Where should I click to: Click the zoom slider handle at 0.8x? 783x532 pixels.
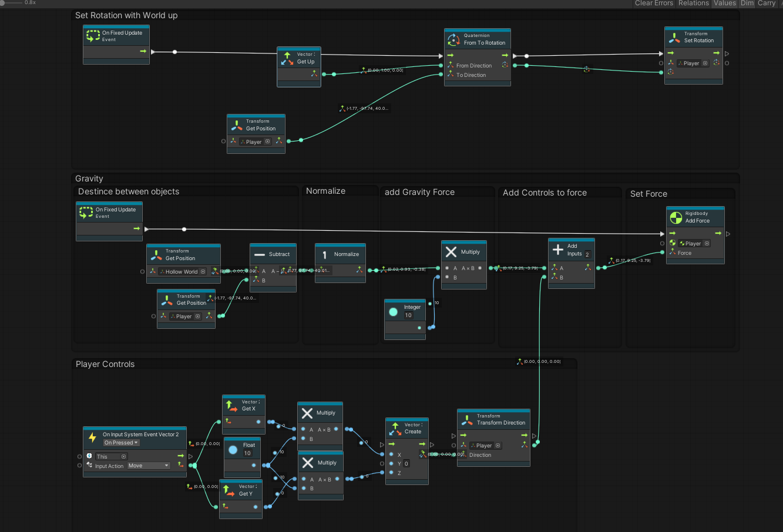[x=2, y=2]
